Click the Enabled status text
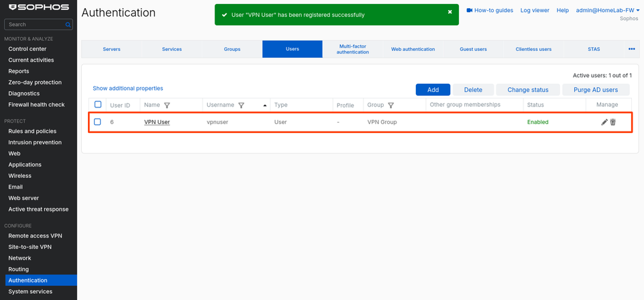Screen dimensions: 644x300 (538, 122)
